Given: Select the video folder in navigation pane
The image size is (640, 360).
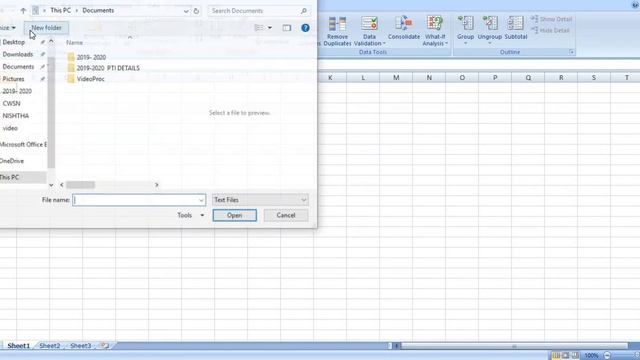Looking at the screenshot, I should pyautogui.click(x=10, y=128).
